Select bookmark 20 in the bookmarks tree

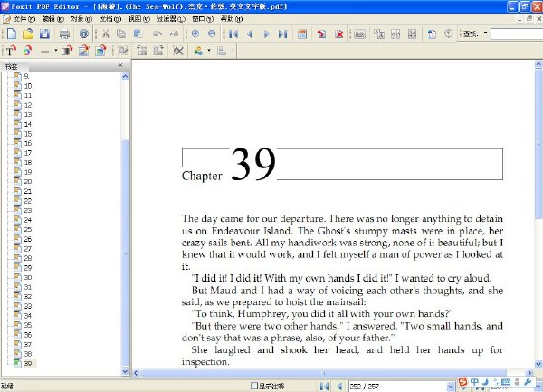pyautogui.click(x=29, y=181)
